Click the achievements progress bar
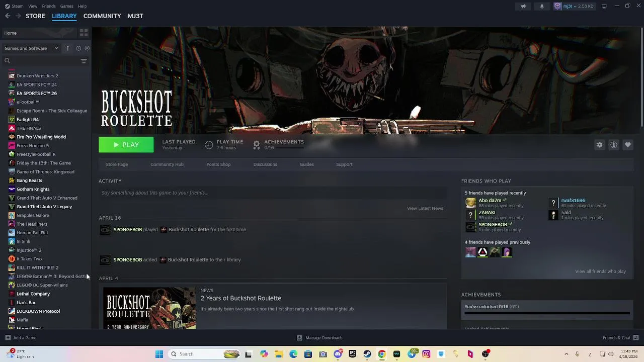 click(x=547, y=313)
